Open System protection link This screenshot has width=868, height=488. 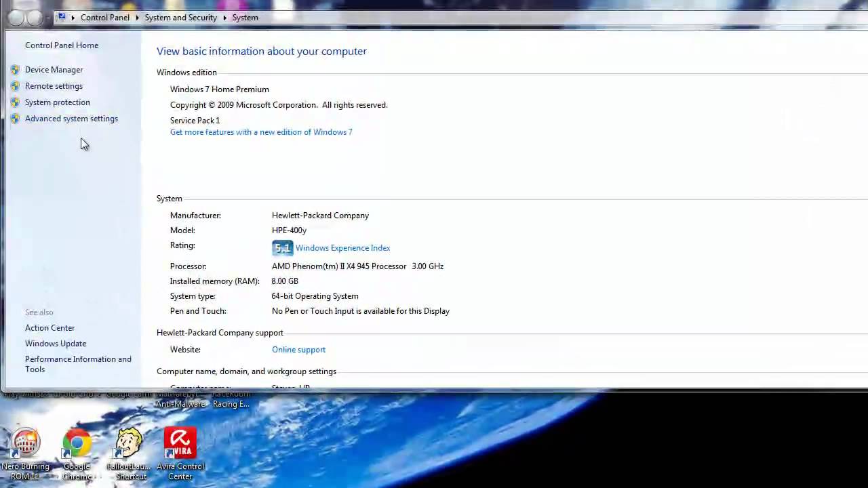click(x=57, y=102)
